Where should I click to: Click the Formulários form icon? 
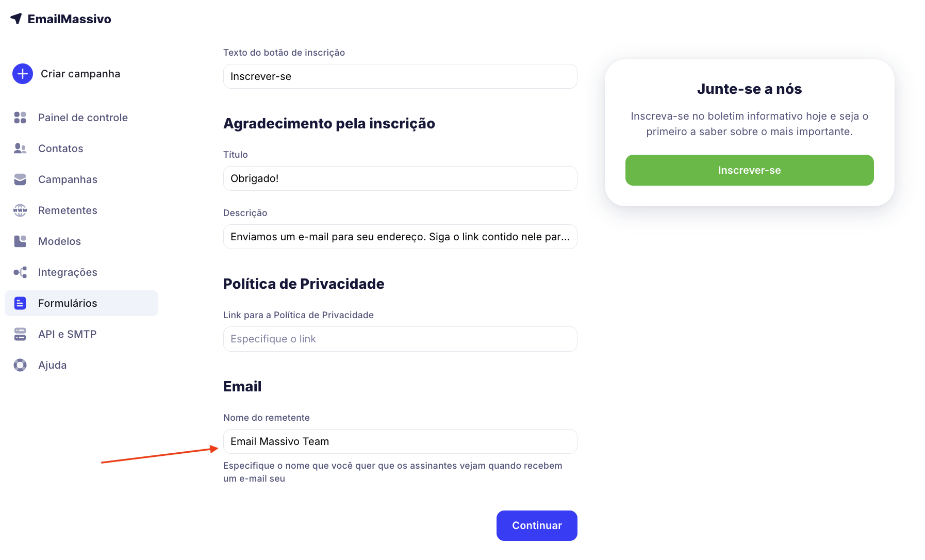[x=20, y=303]
